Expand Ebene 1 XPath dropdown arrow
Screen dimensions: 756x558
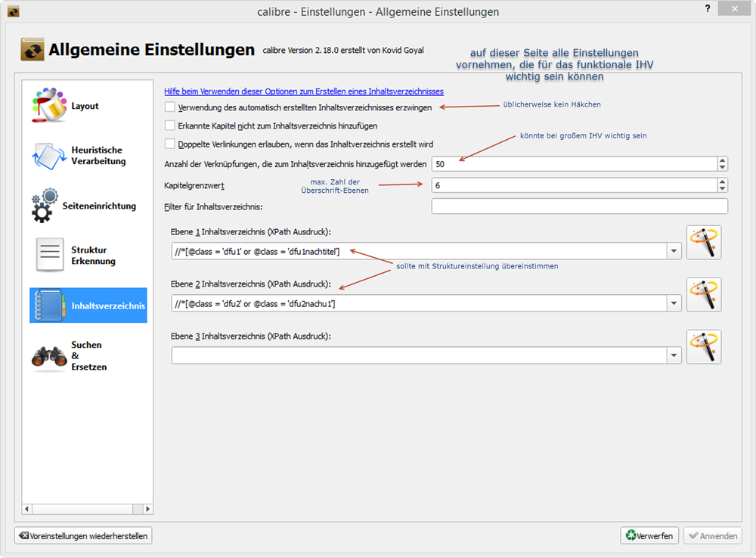(673, 252)
